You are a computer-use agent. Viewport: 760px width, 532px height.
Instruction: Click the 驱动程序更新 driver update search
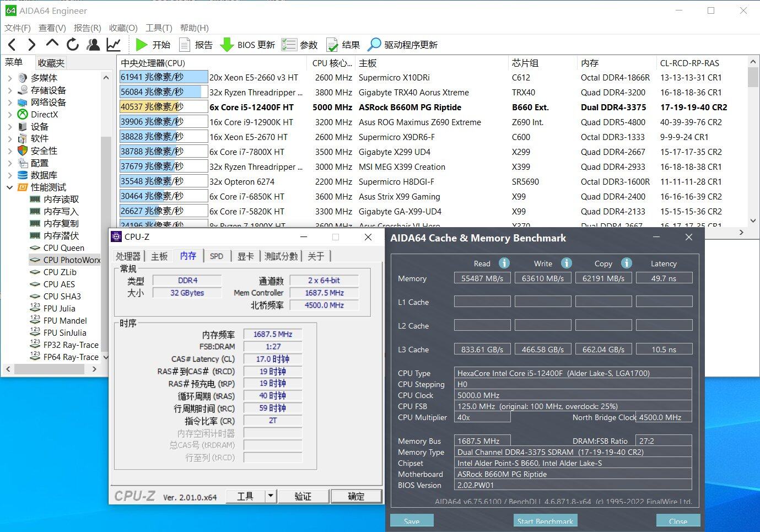point(402,45)
